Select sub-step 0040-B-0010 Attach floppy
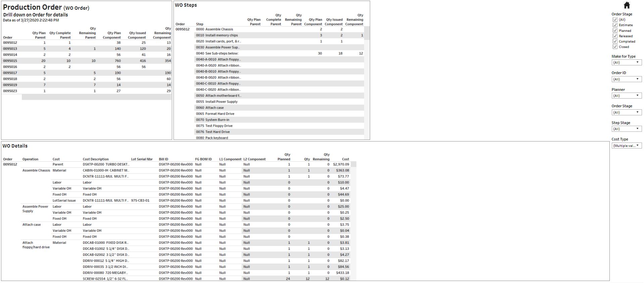 tap(218, 71)
